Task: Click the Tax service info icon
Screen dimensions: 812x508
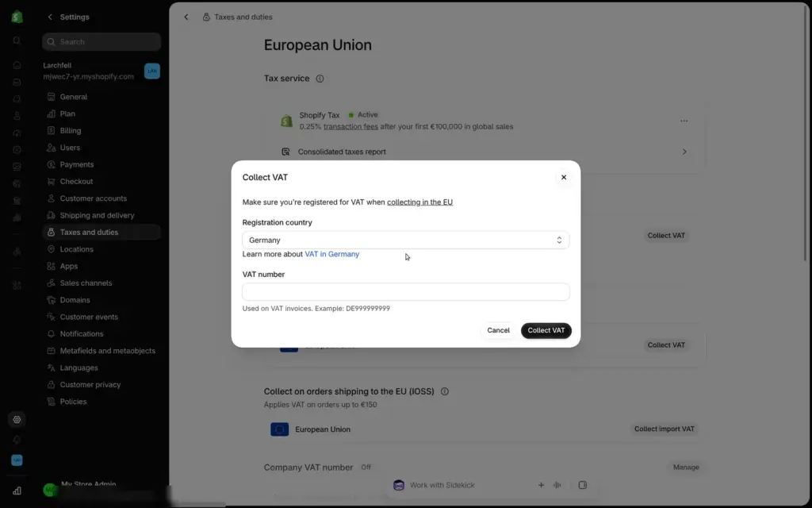Action: tap(320, 79)
